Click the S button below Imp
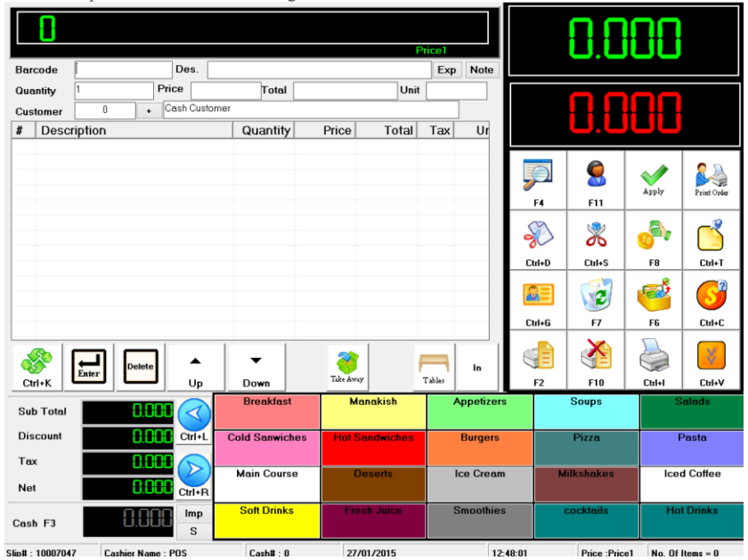 coord(194,532)
